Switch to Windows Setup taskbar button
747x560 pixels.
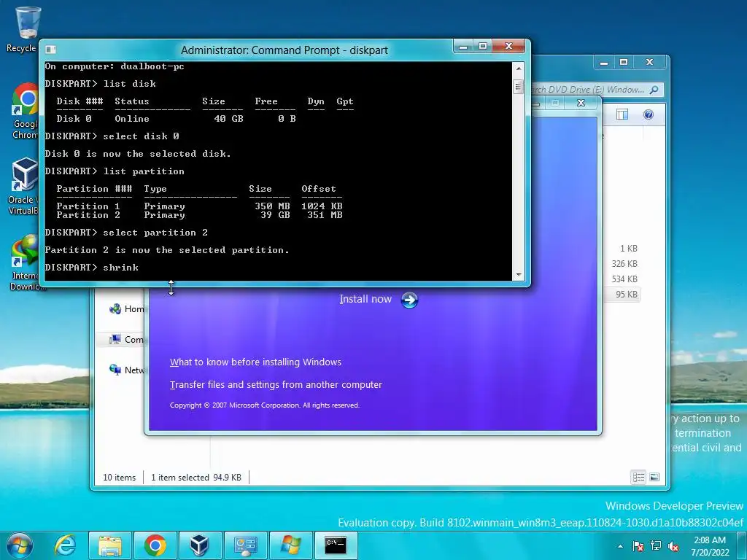(290, 545)
